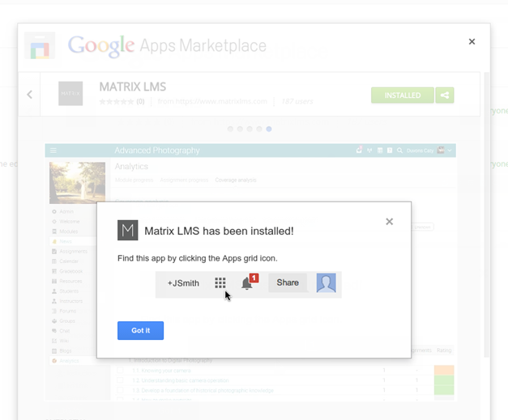
Task: Click the course photo thumbnail
Action: pyautogui.click(x=78, y=183)
